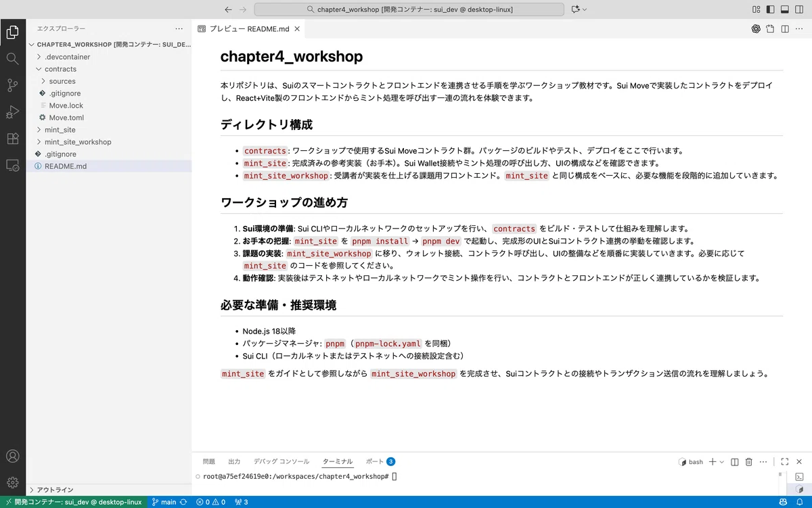Image resolution: width=812 pixels, height=508 pixels.
Task: Switch to the 問題 panel tab
Action: [x=209, y=462]
